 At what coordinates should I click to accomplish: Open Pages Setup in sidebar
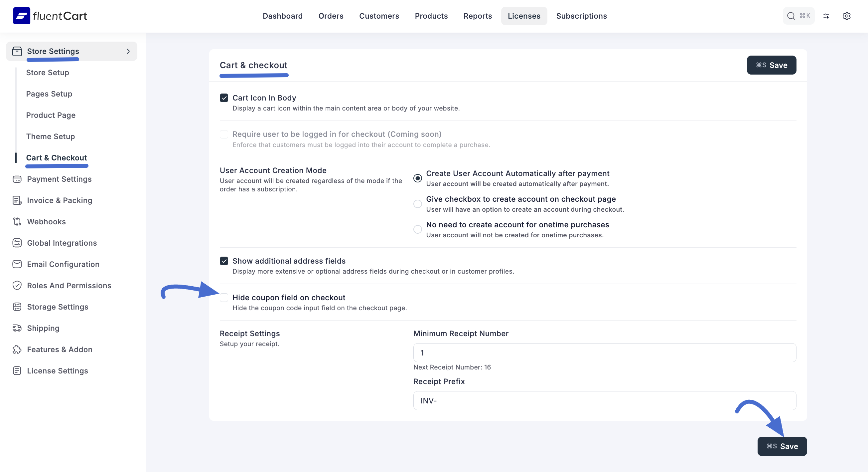49,94
